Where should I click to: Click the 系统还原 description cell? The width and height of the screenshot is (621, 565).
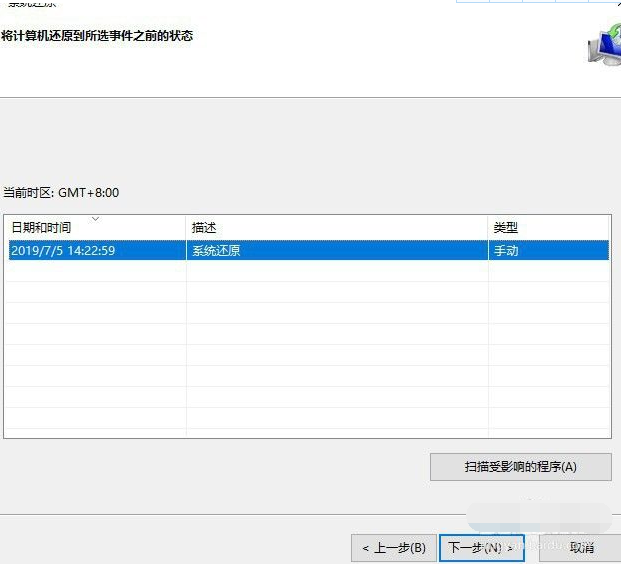click(216, 251)
